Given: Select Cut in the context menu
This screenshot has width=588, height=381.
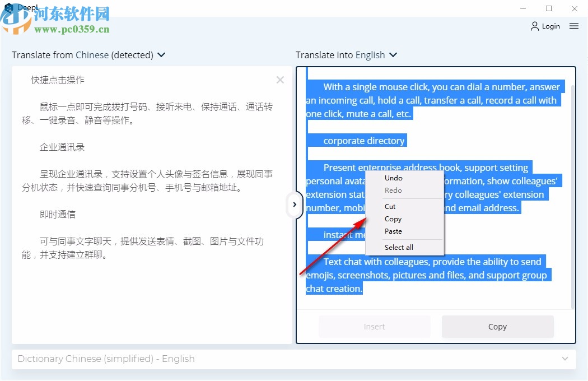Looking at the screenshot, I should point(390,207).
